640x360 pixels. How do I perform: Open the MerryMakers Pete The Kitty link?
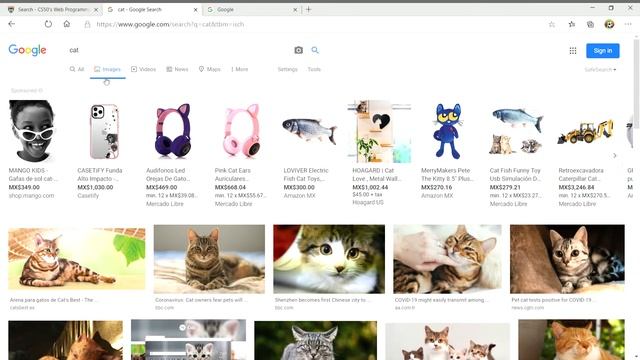pos(447,174)
